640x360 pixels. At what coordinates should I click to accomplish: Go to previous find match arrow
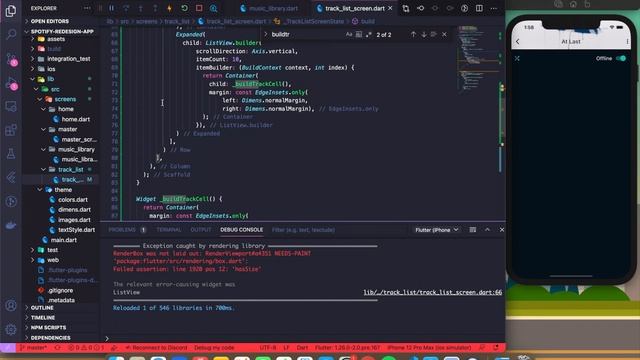pos(413,35)
